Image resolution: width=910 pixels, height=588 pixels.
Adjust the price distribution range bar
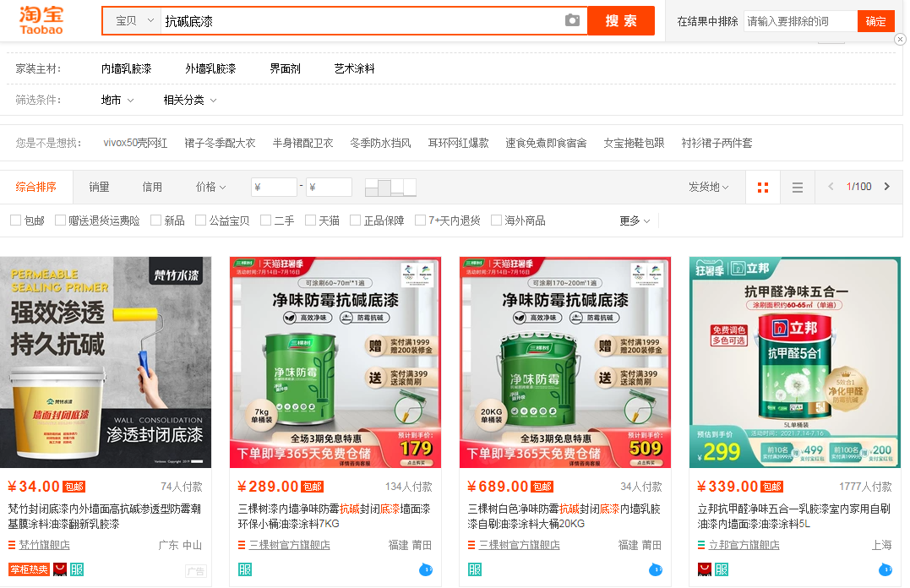[x=390, y=188]
